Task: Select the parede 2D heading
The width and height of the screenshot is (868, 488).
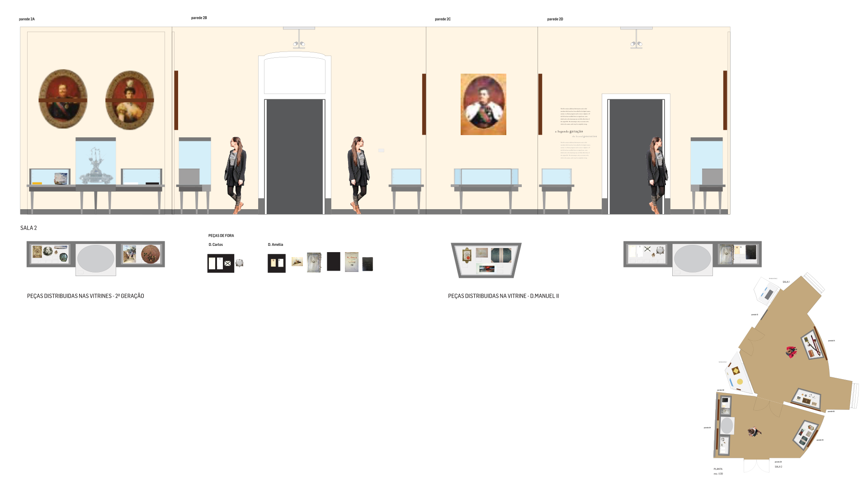Action: pyautogui.click(x=555, y=19)
